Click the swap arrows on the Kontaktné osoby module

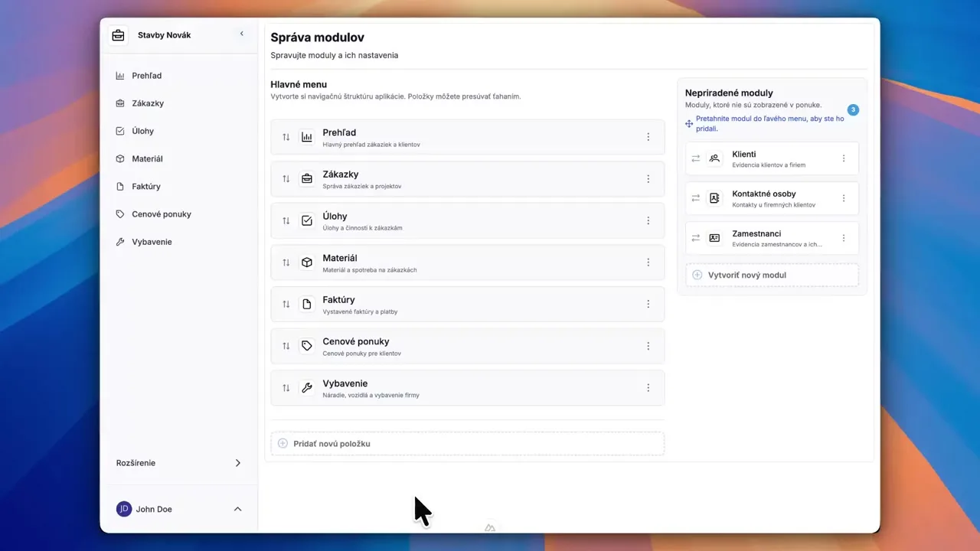coord(696,198)
